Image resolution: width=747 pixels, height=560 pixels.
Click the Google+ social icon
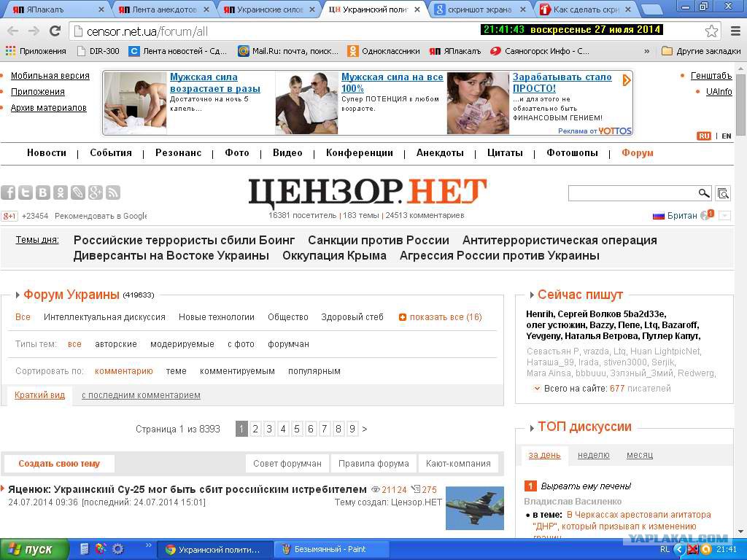pos(96,192)
